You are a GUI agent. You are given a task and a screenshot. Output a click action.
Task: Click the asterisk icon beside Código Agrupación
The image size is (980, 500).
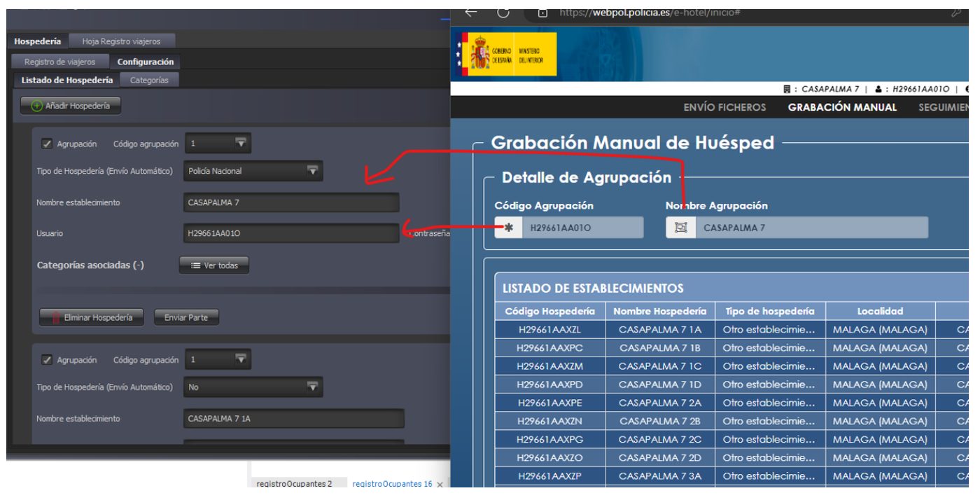[509, 228]
